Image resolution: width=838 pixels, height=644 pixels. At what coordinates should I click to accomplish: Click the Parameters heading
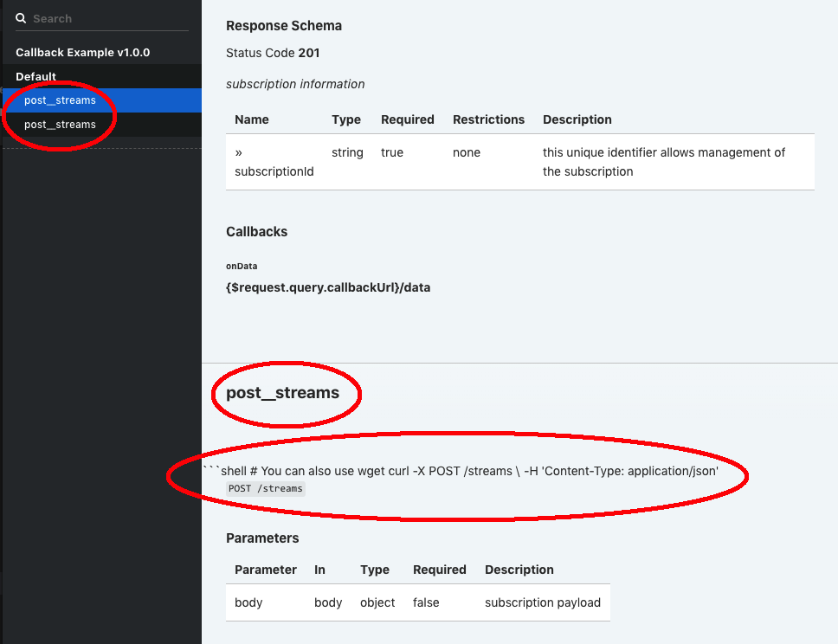(x=262, y=538)
